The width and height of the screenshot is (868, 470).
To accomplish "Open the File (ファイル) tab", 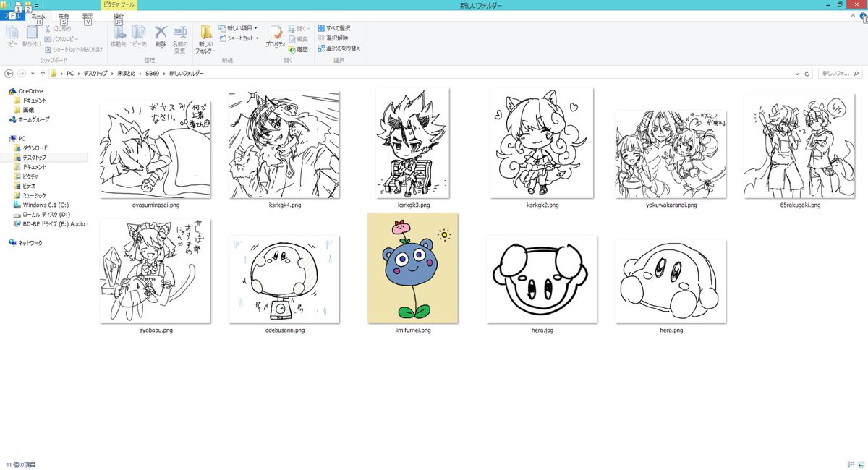I will [13, 15].
